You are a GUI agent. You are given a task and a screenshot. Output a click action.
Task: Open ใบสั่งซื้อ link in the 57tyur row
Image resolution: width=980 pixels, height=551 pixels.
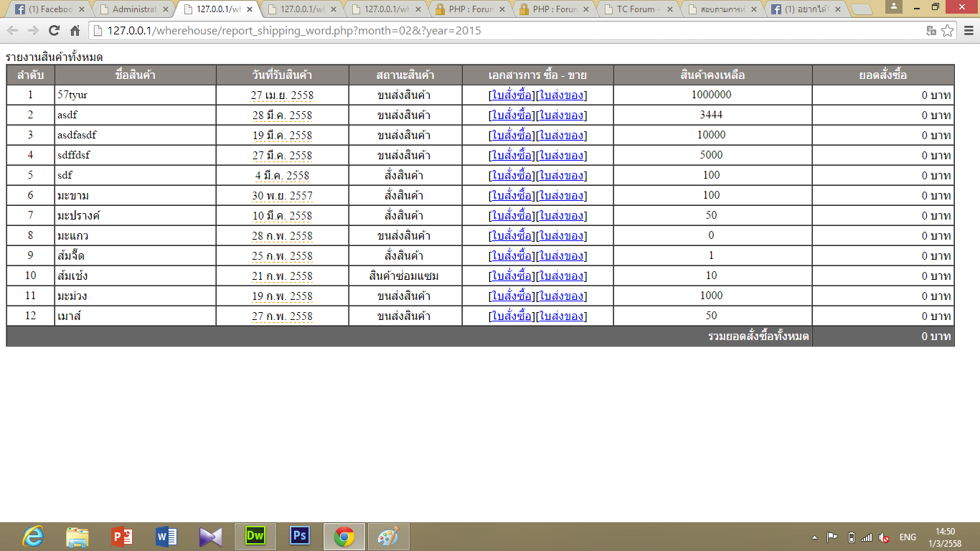point(512,95)
